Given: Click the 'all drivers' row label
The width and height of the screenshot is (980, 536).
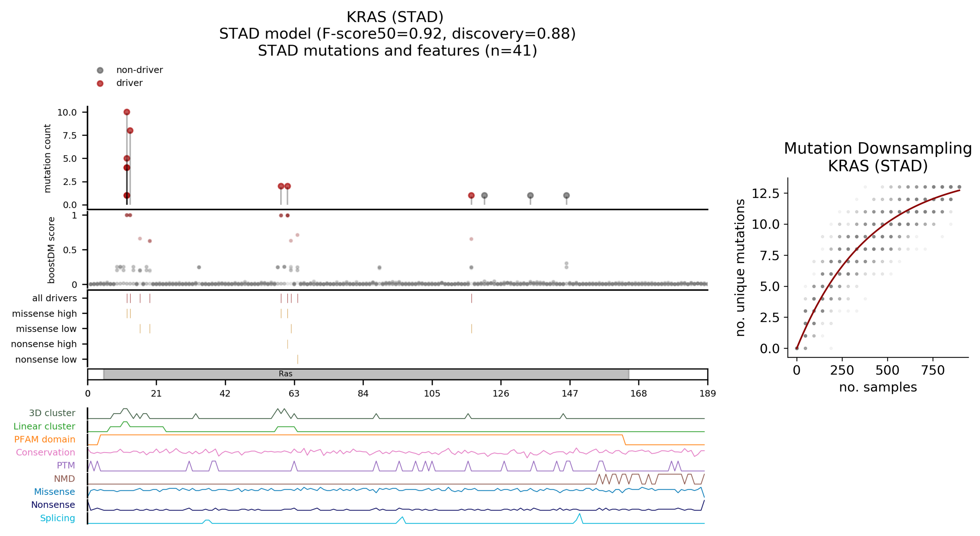Looking at the screenshot, I should coord(54,298).
